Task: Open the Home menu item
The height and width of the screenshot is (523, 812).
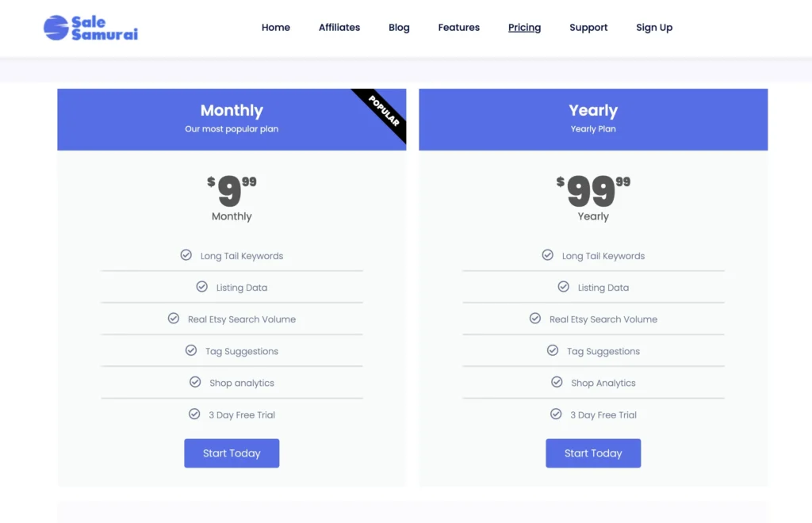Action: (x=276, y=28)
